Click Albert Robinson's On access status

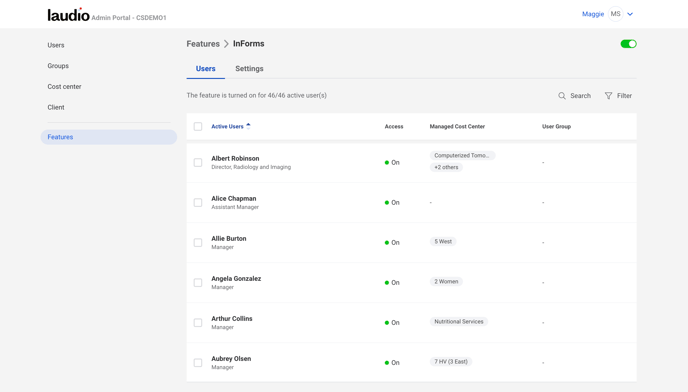click(392, 162)
